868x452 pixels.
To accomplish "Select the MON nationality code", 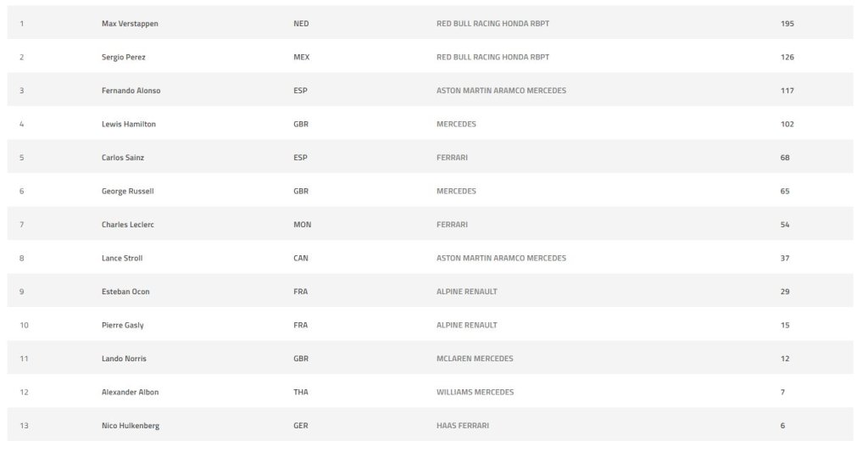I will [301, 225].
